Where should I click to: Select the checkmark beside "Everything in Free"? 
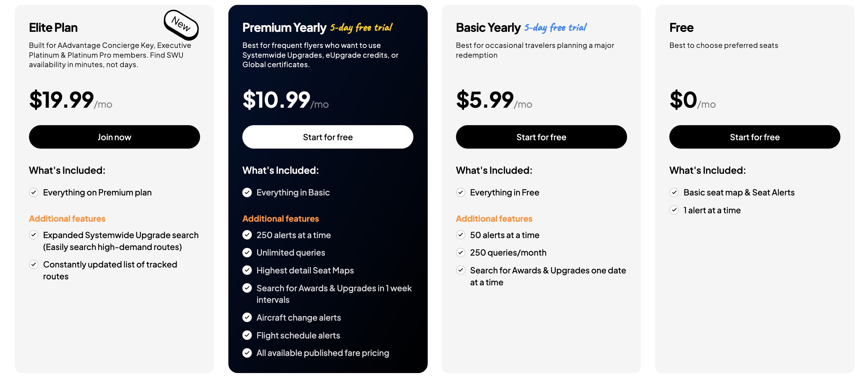click(461, 192)
